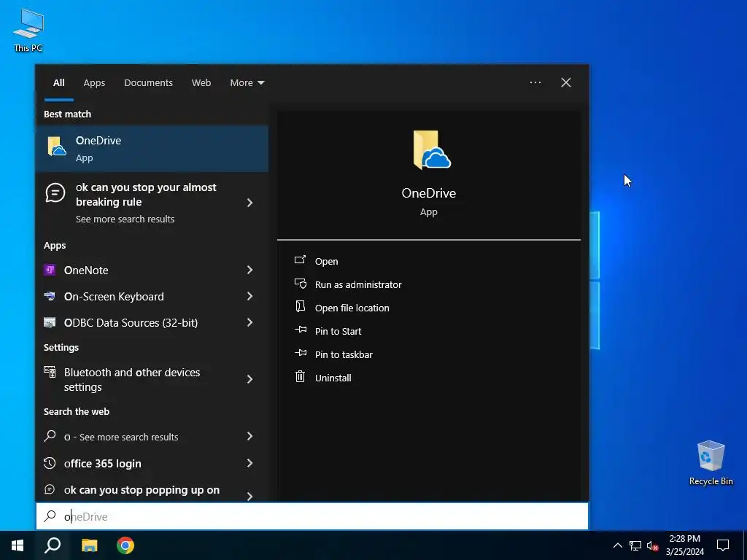Select the 'office 365 login' web suggestion
This screenshot has height=560, width=747.
point(102,463)
